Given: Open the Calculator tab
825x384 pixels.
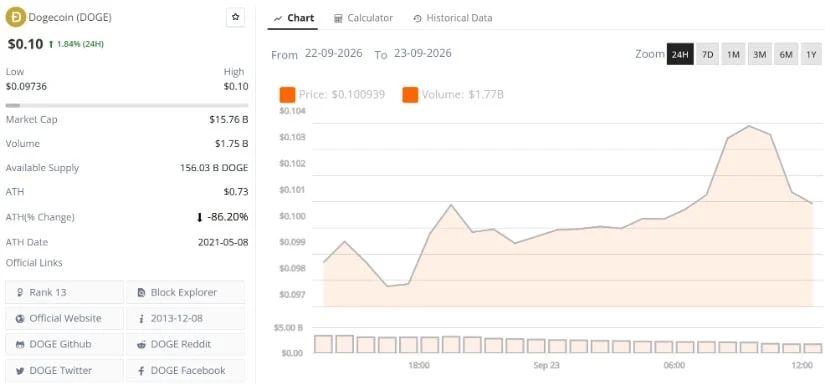Looking at the screenshot, I should coord(364,18).
